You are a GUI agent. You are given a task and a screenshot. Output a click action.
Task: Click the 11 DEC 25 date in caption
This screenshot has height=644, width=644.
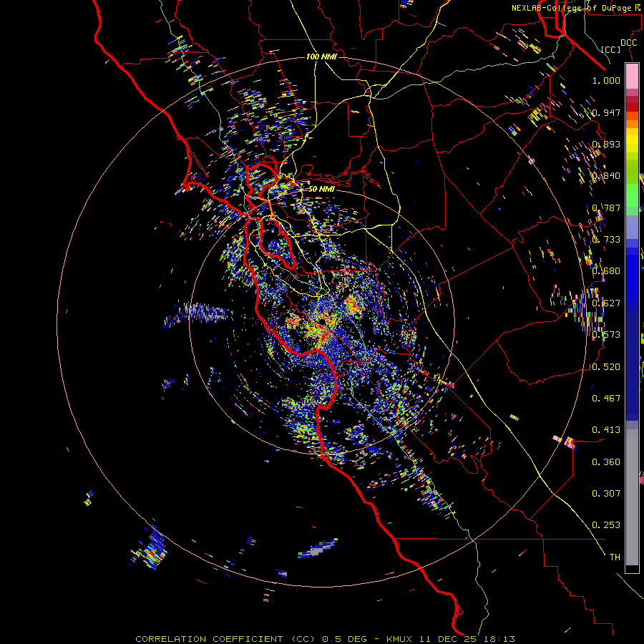pyautogui.click(x=448, y=639)
